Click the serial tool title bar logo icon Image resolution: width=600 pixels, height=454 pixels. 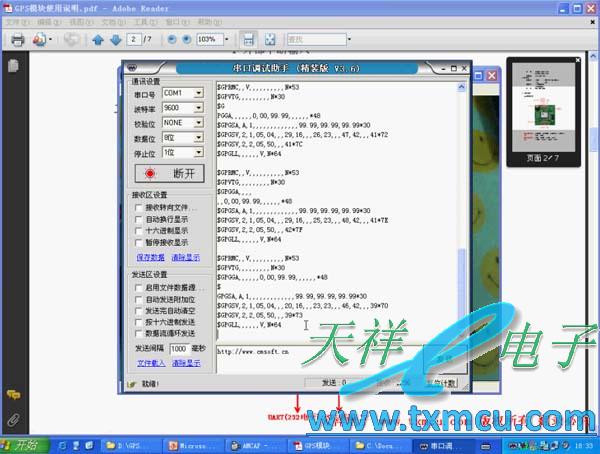pyautogui.click(x=132, y=68)
